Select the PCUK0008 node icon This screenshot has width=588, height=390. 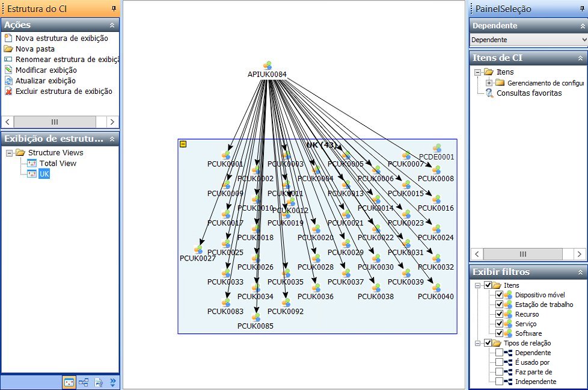pos(436,170)
